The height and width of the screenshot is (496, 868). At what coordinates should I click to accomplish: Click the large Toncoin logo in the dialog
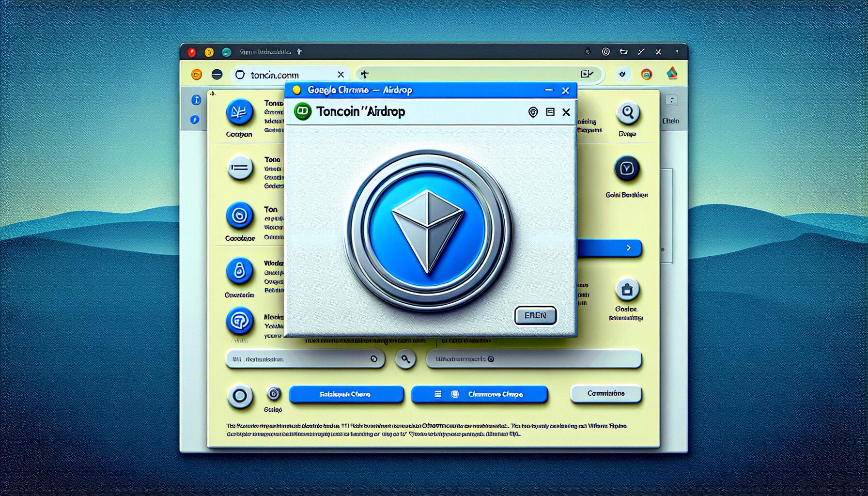[428, 230]
